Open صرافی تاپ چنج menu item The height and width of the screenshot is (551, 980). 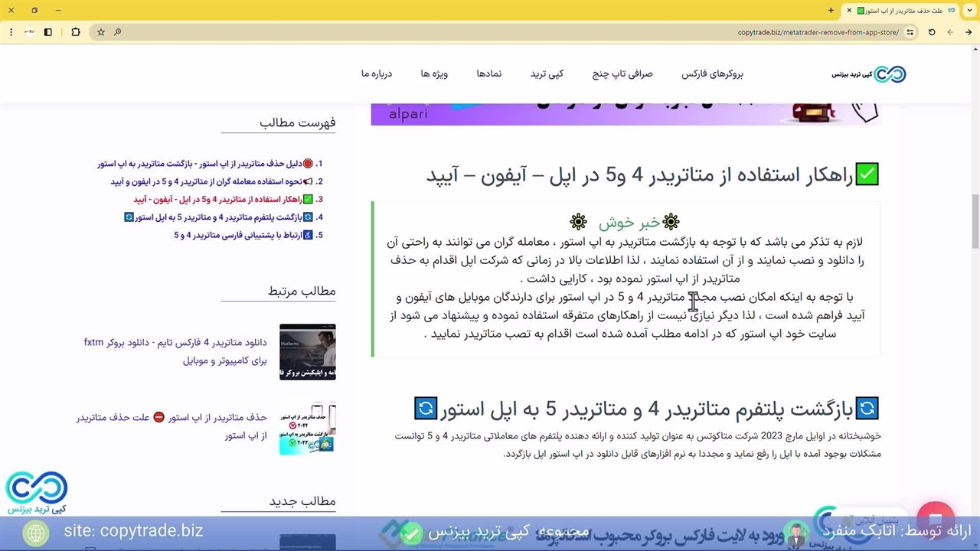click(x=622, y=74)
